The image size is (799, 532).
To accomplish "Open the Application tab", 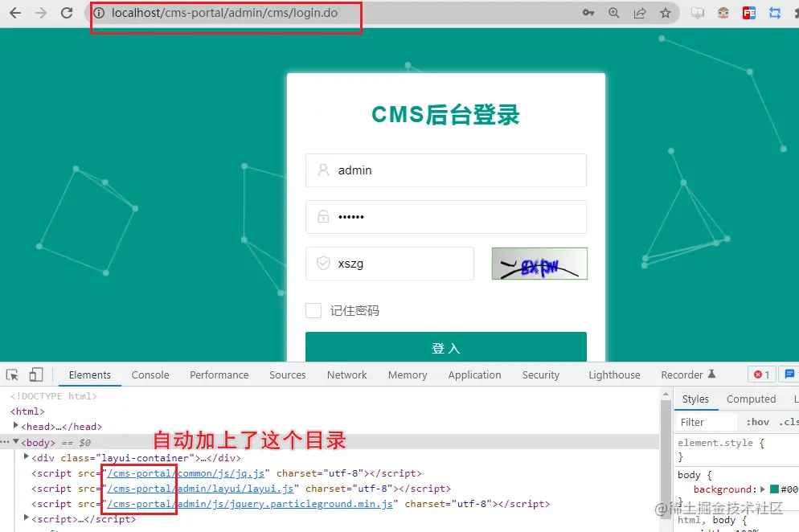I will coord(474,374).
